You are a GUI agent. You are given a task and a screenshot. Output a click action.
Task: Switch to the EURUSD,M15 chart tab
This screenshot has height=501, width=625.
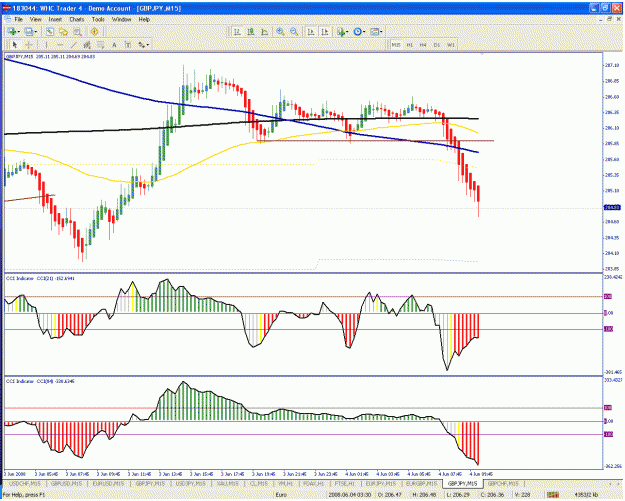pyautogui.click(x=108, y=483)
